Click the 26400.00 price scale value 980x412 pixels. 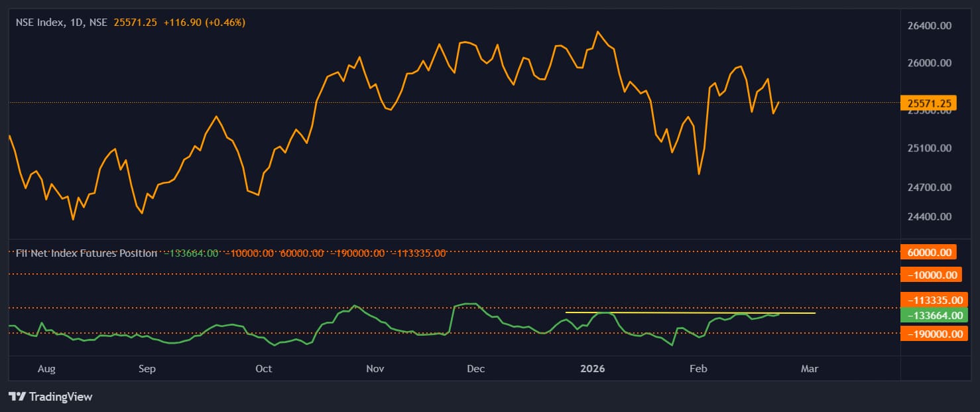pyautogui.click(x=929, y=25)
